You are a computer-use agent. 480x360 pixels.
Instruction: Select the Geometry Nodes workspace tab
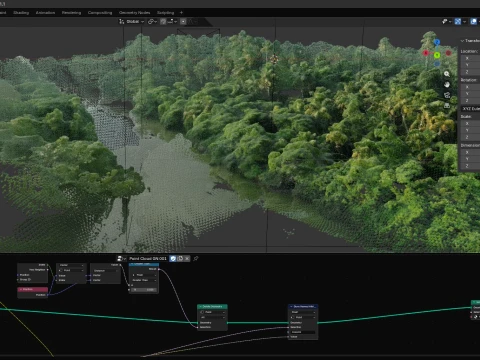[135, 13]
